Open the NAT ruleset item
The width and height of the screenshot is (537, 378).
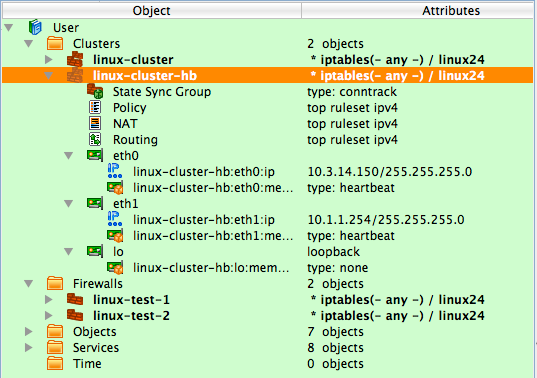[x=125, y=124]
